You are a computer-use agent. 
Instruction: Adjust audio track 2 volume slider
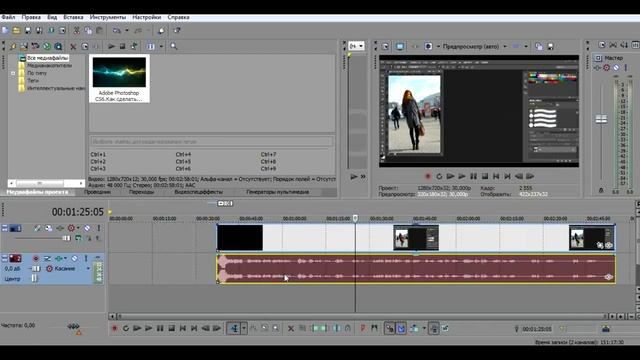pos(36,269)
